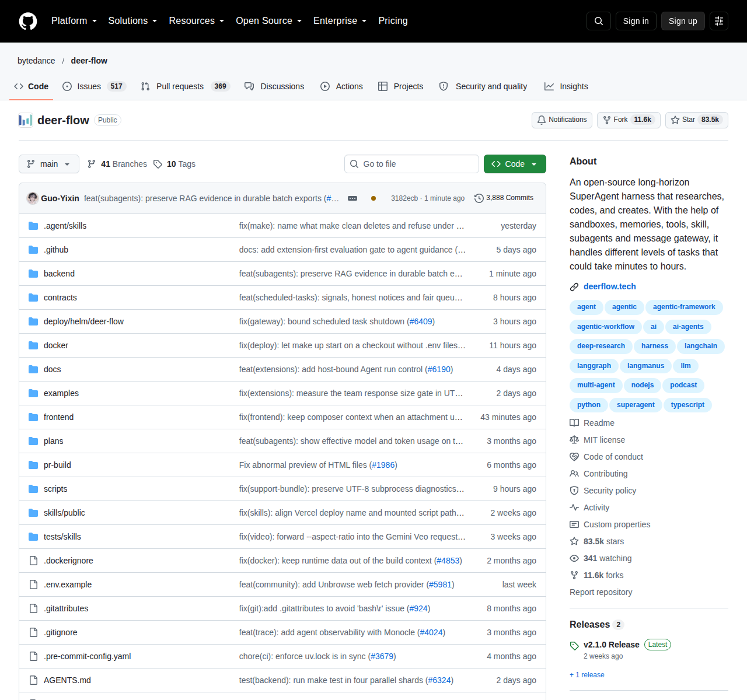The height and width of the screenshot is (700, 747).
Task: Click the Go to file search field
Action: [x=411, y=164]
